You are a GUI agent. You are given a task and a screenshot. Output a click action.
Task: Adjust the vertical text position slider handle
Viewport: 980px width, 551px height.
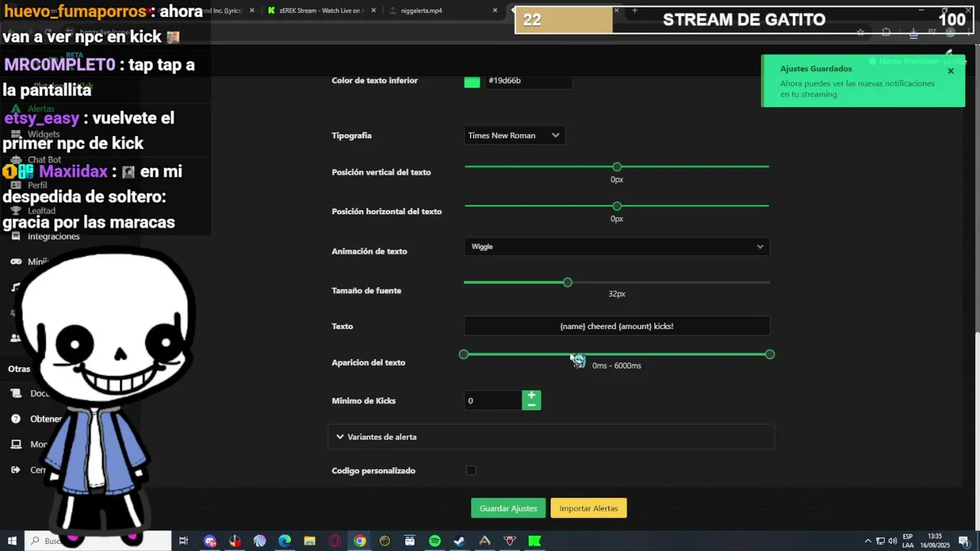(x=617, y=167)
